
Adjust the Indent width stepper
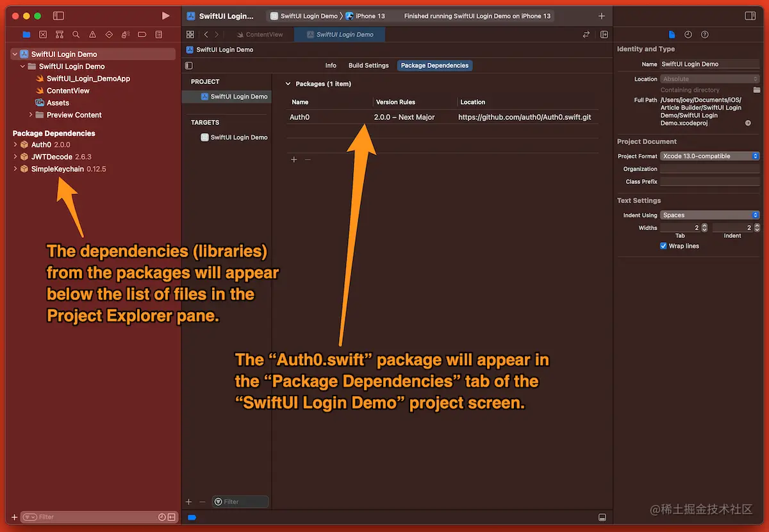[x=757, y=228]
